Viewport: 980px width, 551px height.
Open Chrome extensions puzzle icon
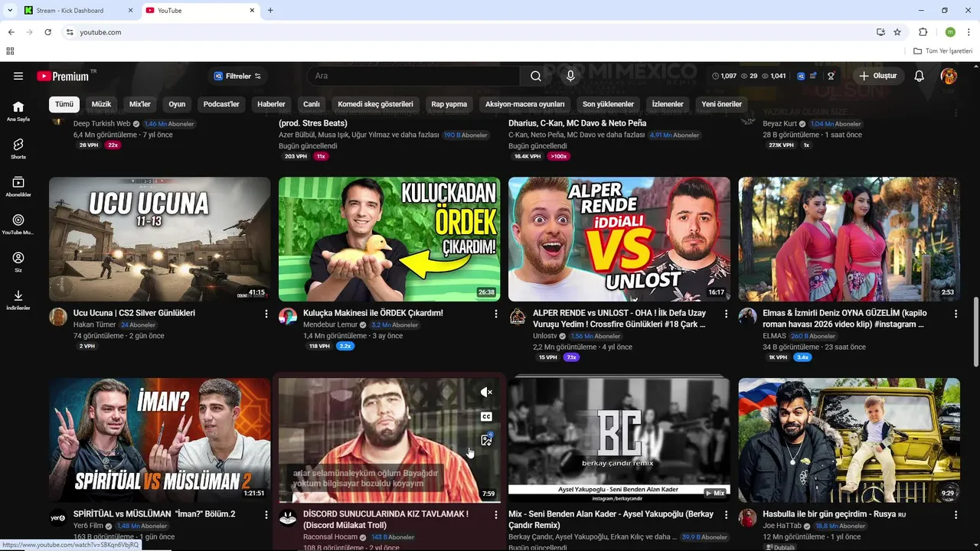click(923, 32)
